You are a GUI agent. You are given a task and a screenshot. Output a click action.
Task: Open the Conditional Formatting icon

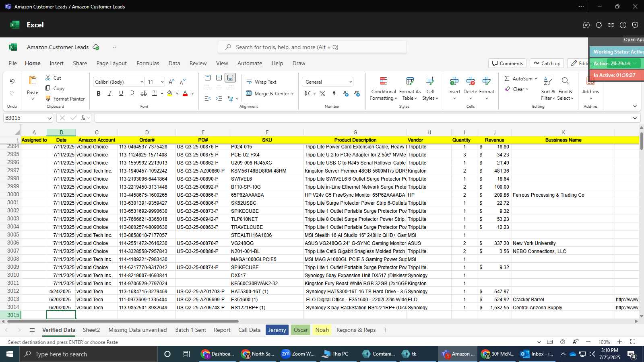(384, 81)
